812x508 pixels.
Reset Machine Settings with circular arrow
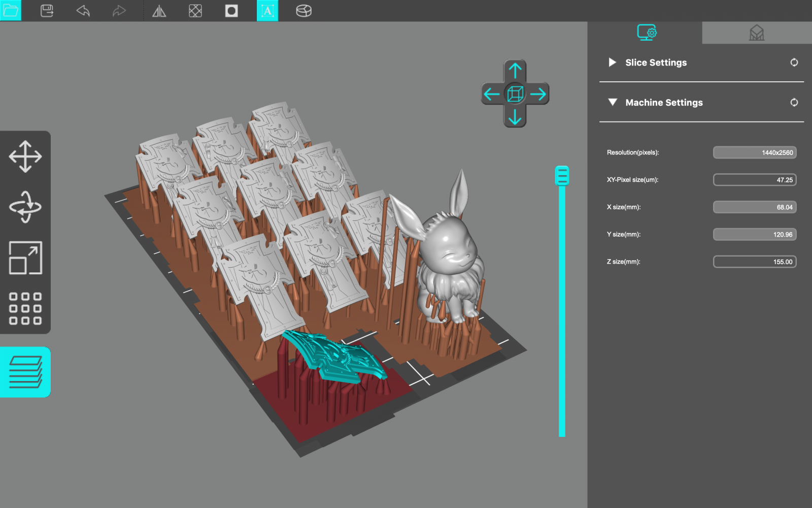(794, 103)
